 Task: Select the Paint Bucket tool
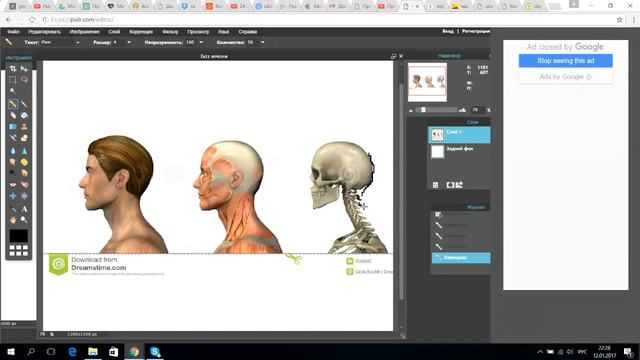24,116
